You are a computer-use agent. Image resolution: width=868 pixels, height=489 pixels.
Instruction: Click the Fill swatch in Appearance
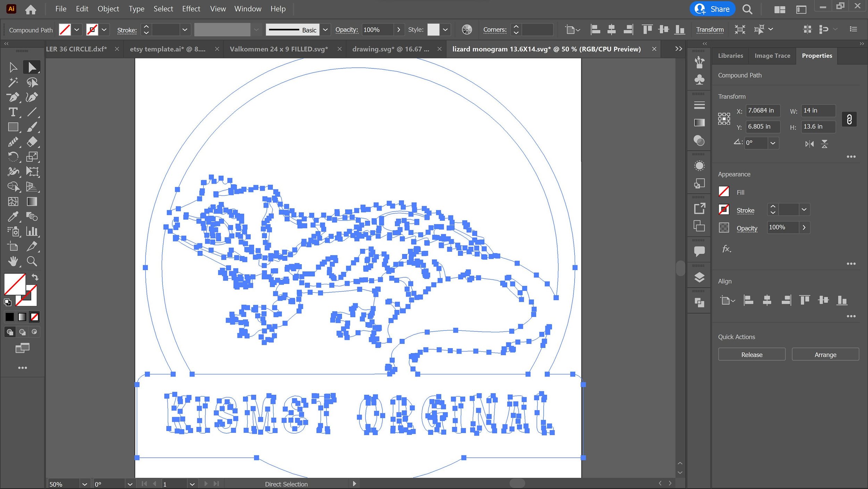724,192
